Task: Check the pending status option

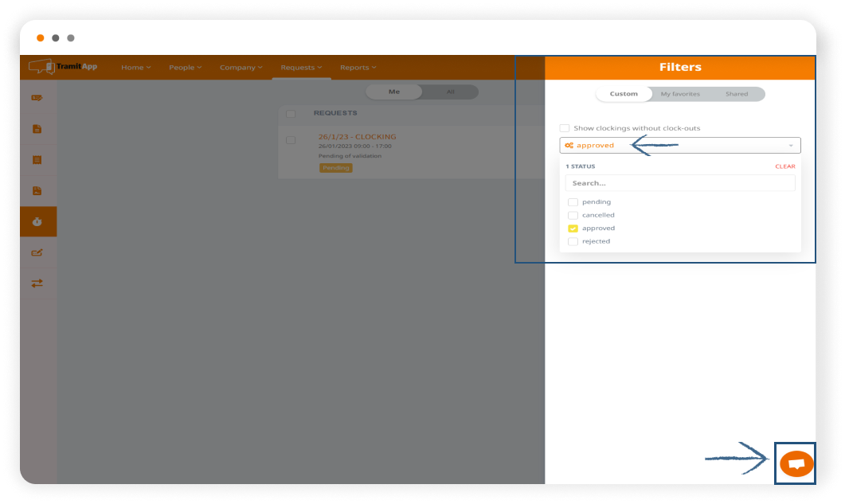Action: tap(573, 202)
